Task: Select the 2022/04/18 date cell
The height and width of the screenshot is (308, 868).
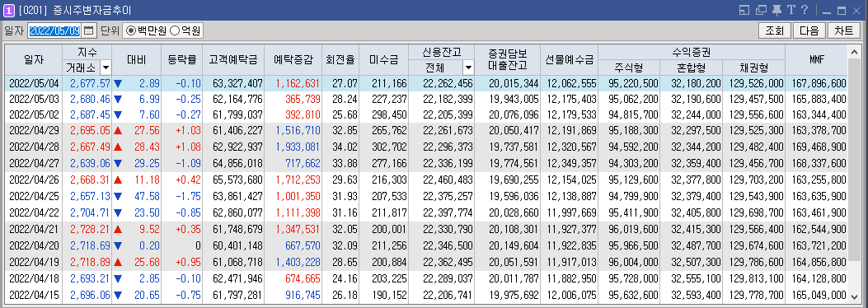Action: click(x=34, y=278)
